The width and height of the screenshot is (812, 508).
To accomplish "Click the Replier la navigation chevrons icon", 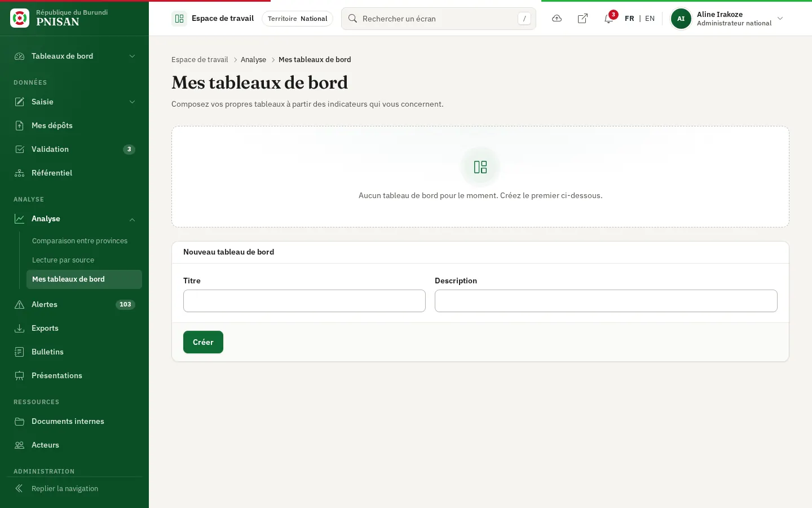I will (x=19, y=488).
